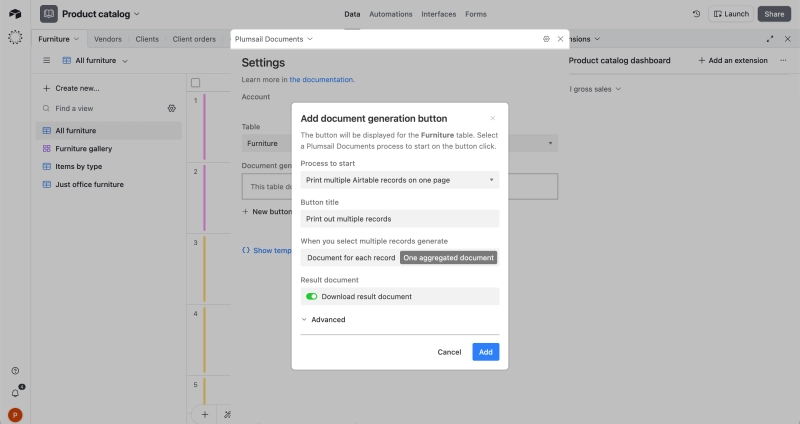This screenshot has height=424, width=800.
Task: Close the Plumsail Documents extension panel
Action: [560, 39]
